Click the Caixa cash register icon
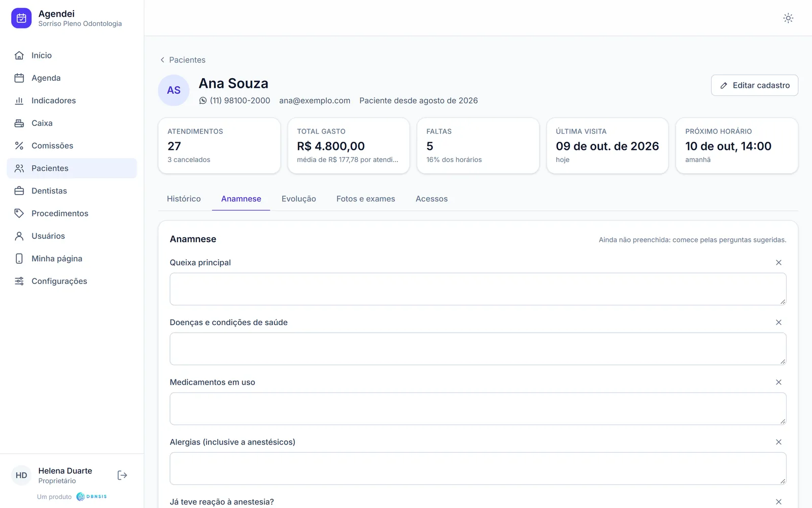Screen dimensions: 812x508 (x=19, y=123)
